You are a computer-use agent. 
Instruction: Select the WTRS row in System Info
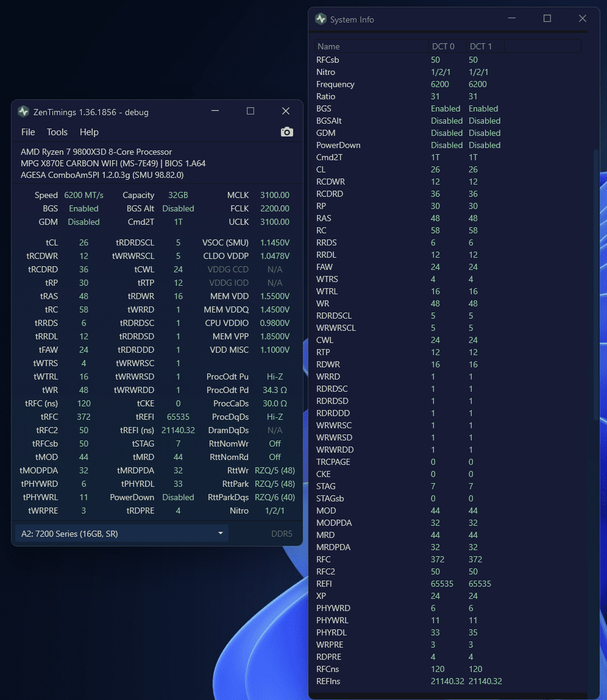[x=448, y=279]
